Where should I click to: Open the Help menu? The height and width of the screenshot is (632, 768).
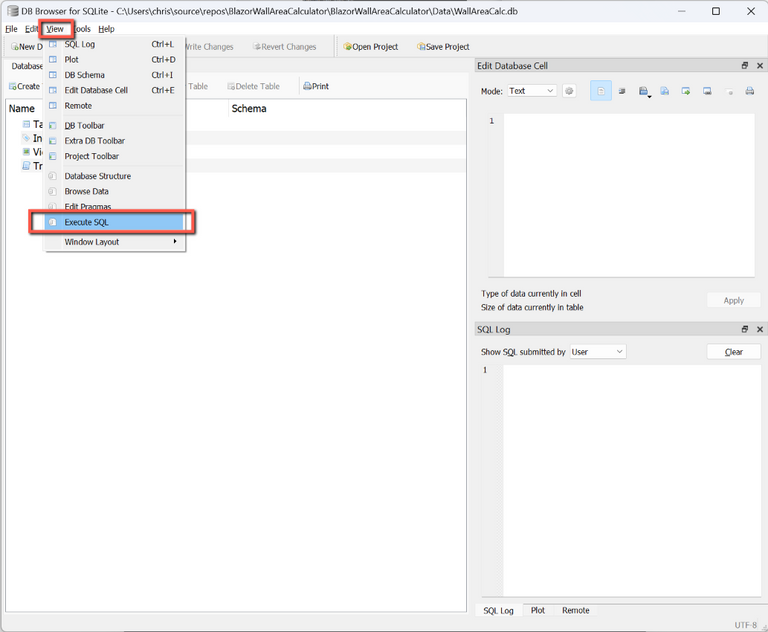tap(106, 29)
